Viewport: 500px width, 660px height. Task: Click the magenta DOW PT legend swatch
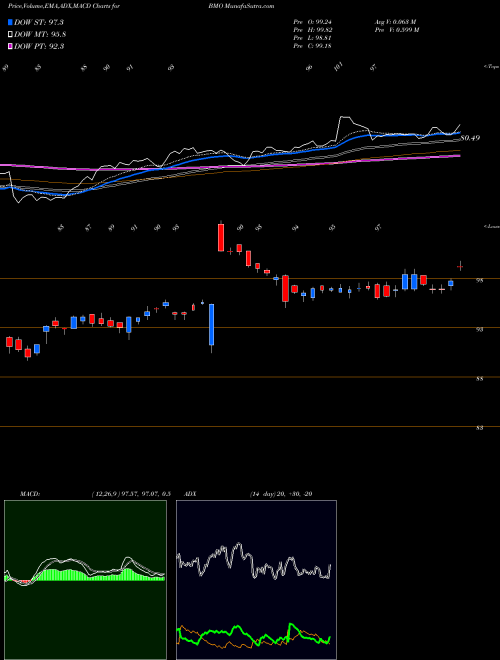pyautogui.click(x=11, y=47)
